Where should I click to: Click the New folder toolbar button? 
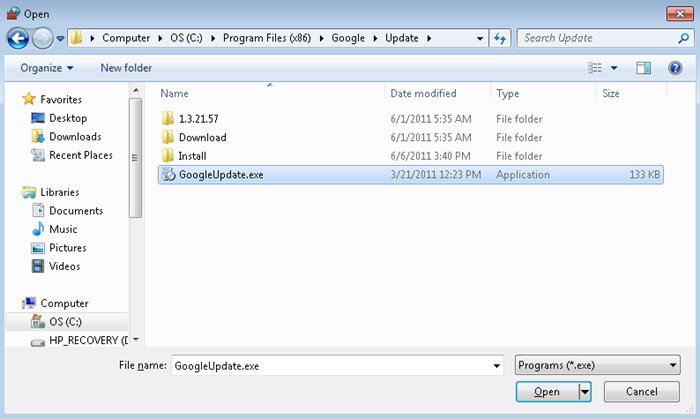click(x=126, y=68)
